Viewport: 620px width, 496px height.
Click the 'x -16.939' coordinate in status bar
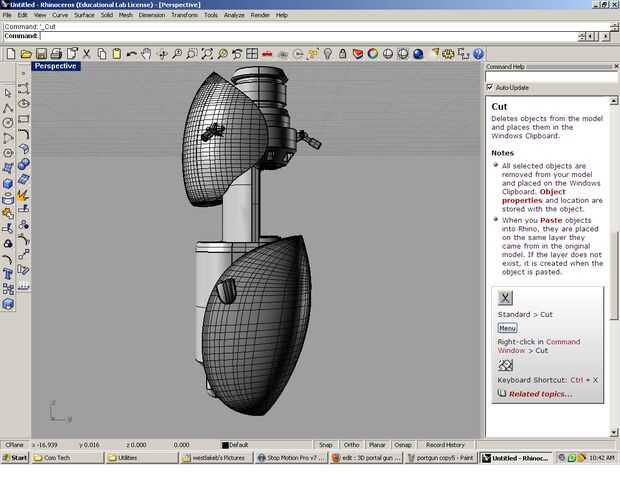[45, 445]
